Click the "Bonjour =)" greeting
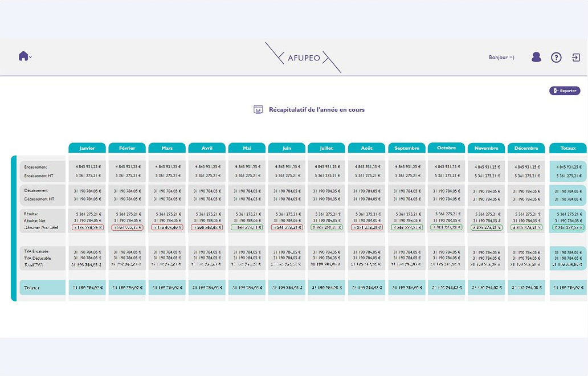This screenshot has width=588, height=376. click(501, 58)
